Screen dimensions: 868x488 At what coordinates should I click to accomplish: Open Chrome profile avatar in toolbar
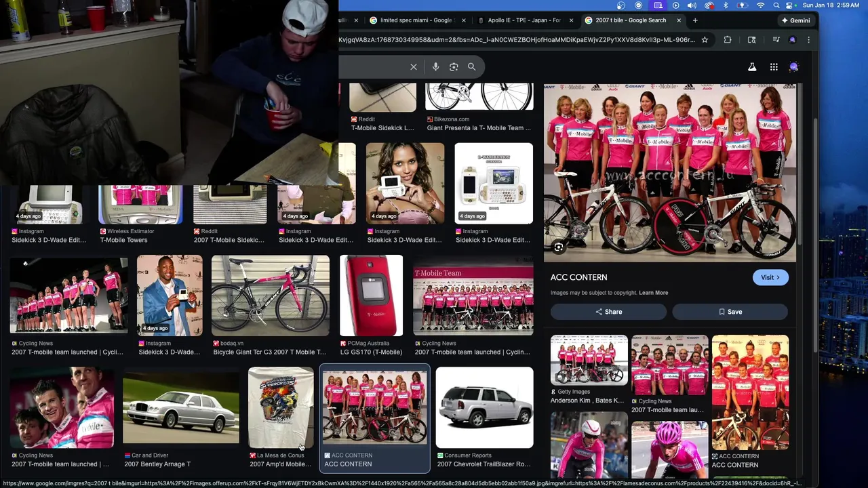point(792,40)
